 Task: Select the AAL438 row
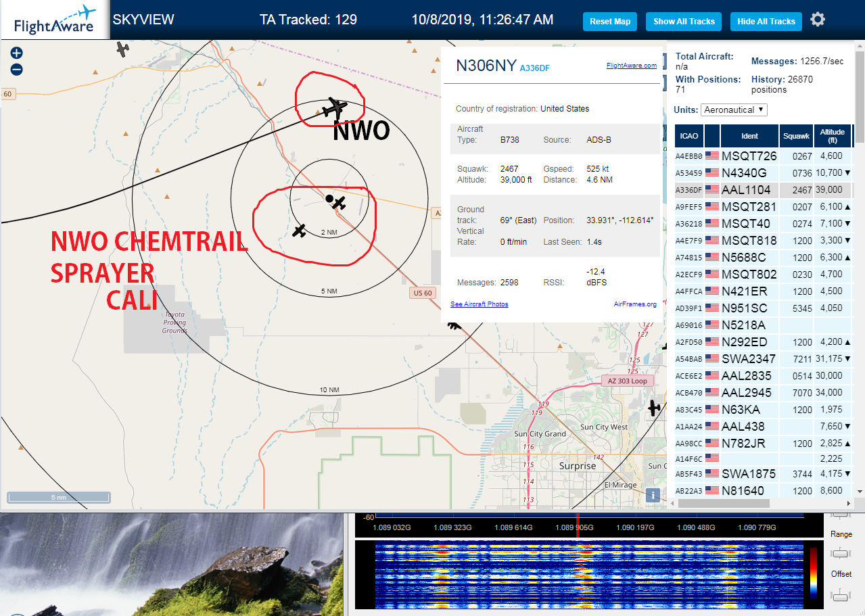[764, 427]
